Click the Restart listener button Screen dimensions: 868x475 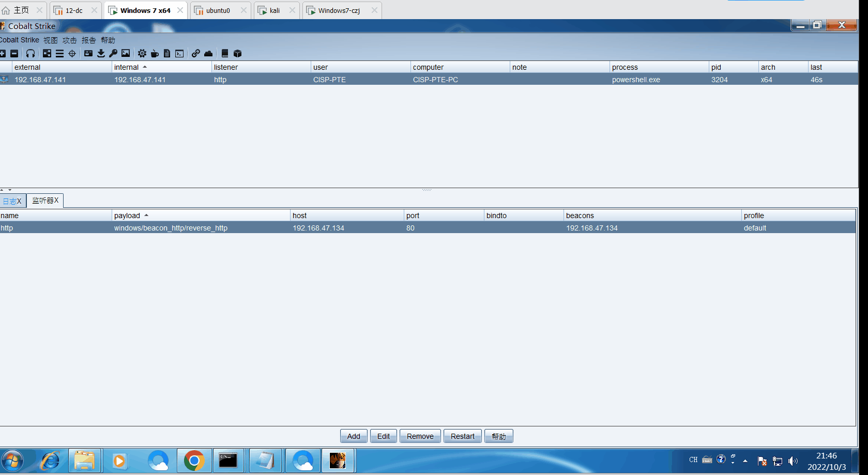coord(463,436)
